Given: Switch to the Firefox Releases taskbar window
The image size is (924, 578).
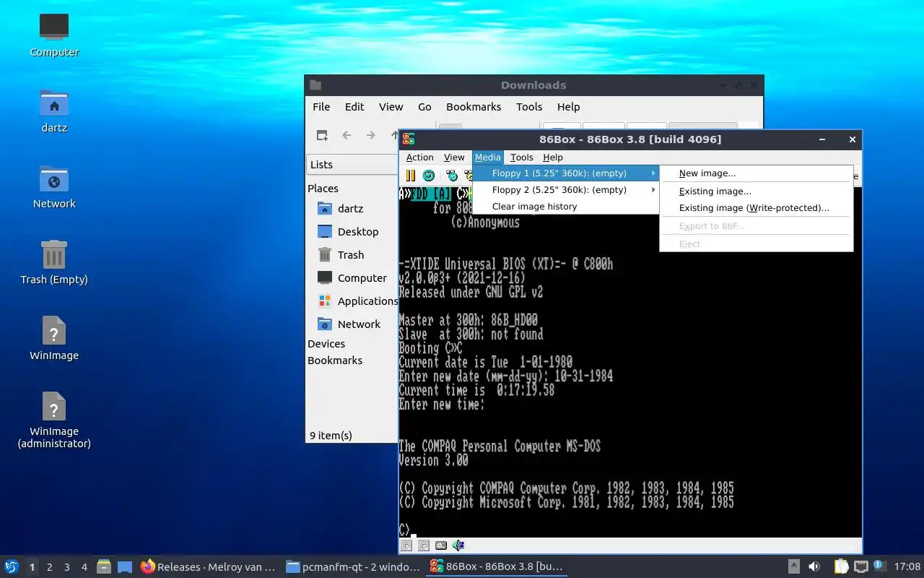Looking at the screenshot, I should point(208,566).
